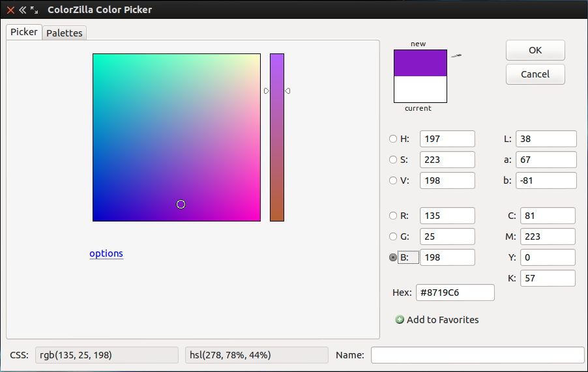The image size is (588, 372).
Task: Click the vertical color slider bar
Action: 277,137
